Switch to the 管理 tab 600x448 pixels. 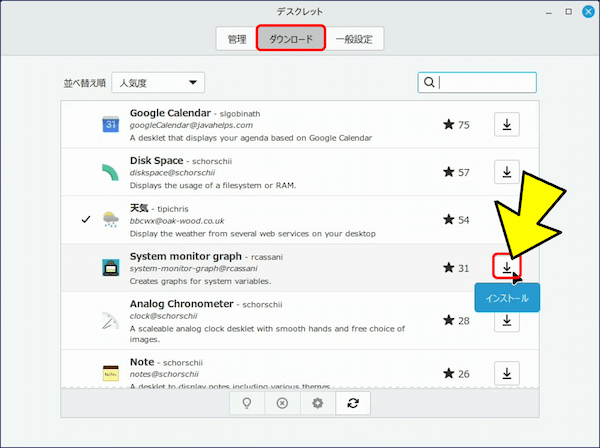tap(237, 39)
